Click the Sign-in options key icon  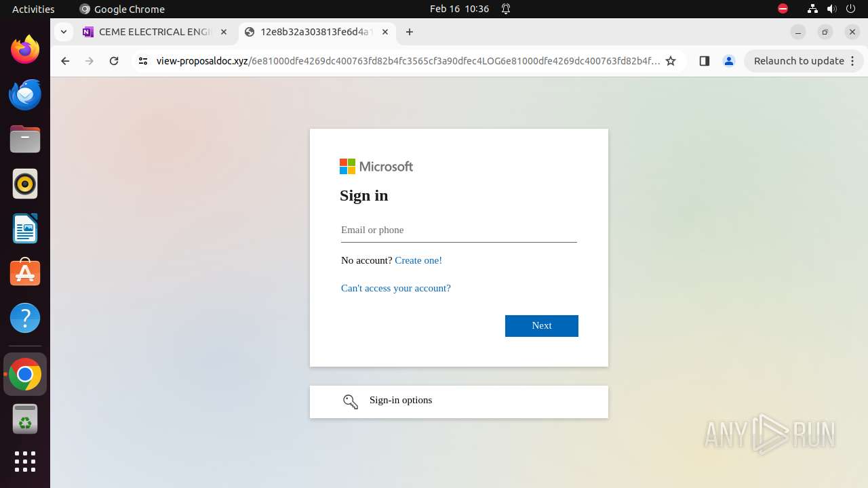point(351,402)
